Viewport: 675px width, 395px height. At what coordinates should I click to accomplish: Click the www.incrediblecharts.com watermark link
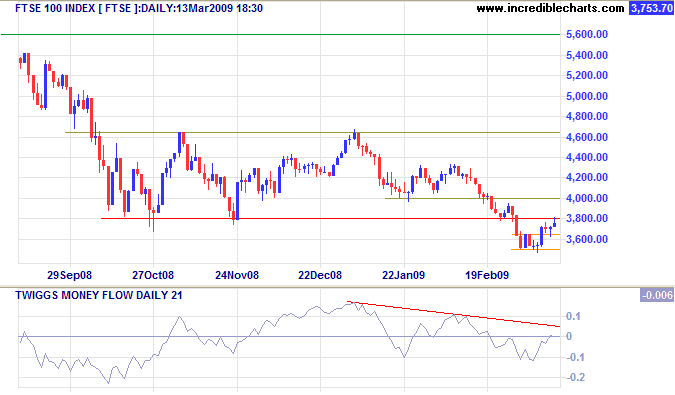point(550,8)
